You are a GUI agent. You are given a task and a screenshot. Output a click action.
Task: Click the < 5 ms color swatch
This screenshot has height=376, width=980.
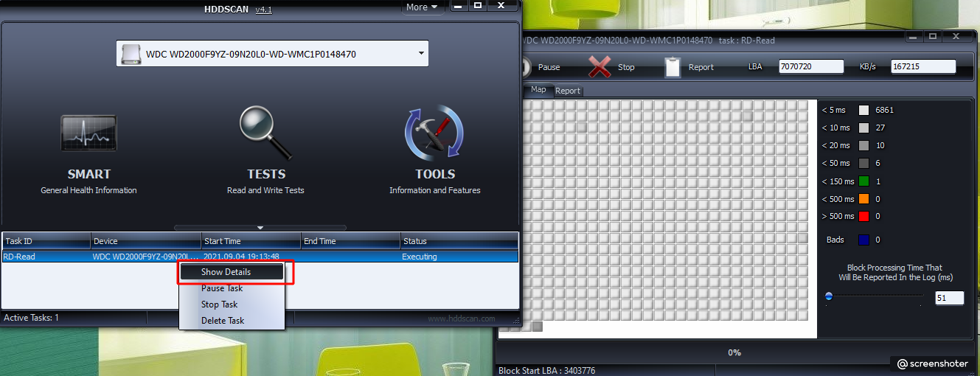pos(863,110)
